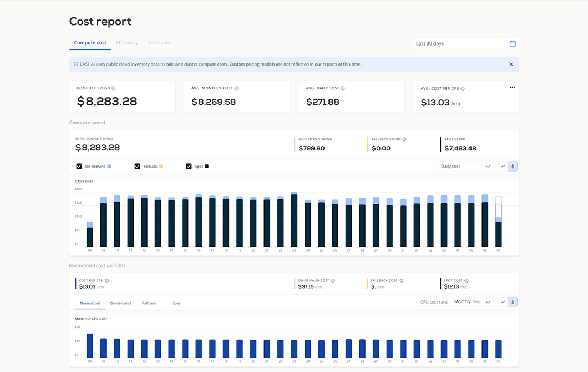This screenshot has height=372, width=588.
Task: Select line chart for Normalized cost per CPU
Action: click(x=503, y=302)
